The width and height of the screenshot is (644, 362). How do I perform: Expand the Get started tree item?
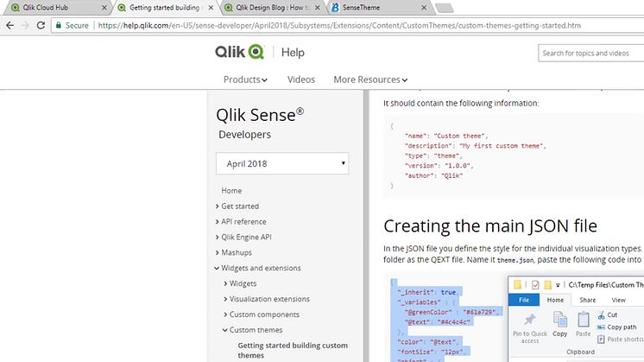218,206
